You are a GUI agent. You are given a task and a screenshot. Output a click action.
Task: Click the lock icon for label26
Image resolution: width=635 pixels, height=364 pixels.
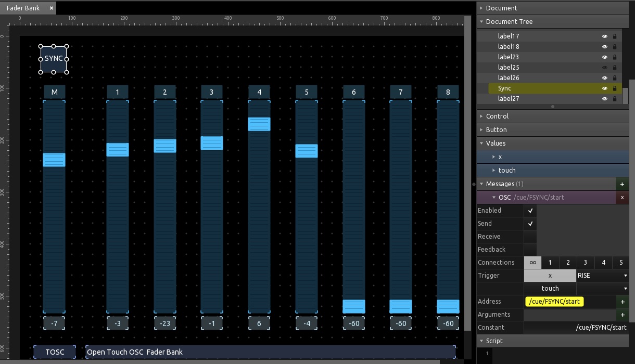[615, 78]
